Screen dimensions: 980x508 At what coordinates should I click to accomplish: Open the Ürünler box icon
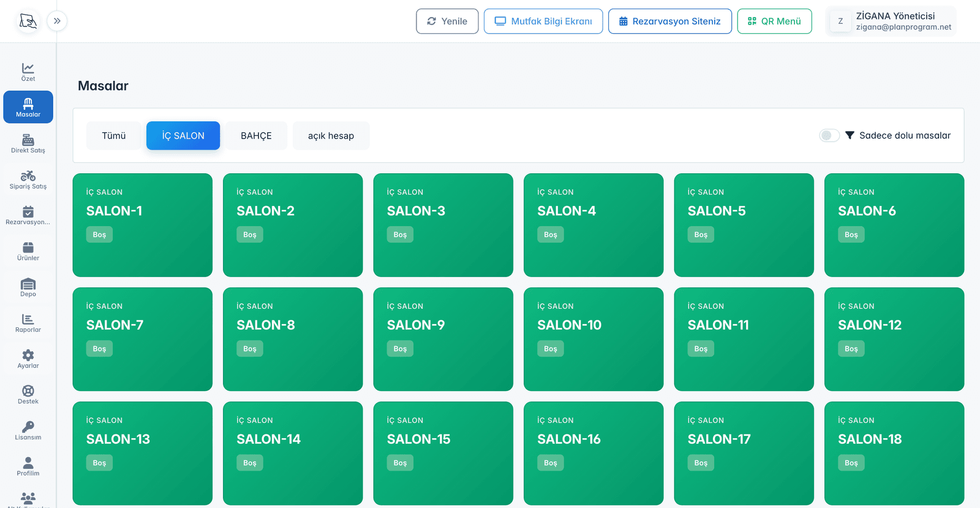(x=28, y=248)
